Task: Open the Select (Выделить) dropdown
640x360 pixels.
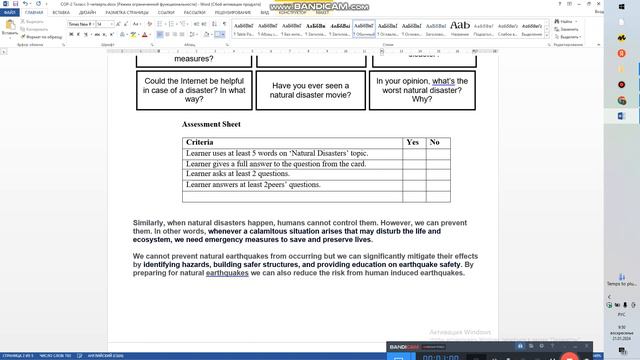Action: (x=568, y=37)
